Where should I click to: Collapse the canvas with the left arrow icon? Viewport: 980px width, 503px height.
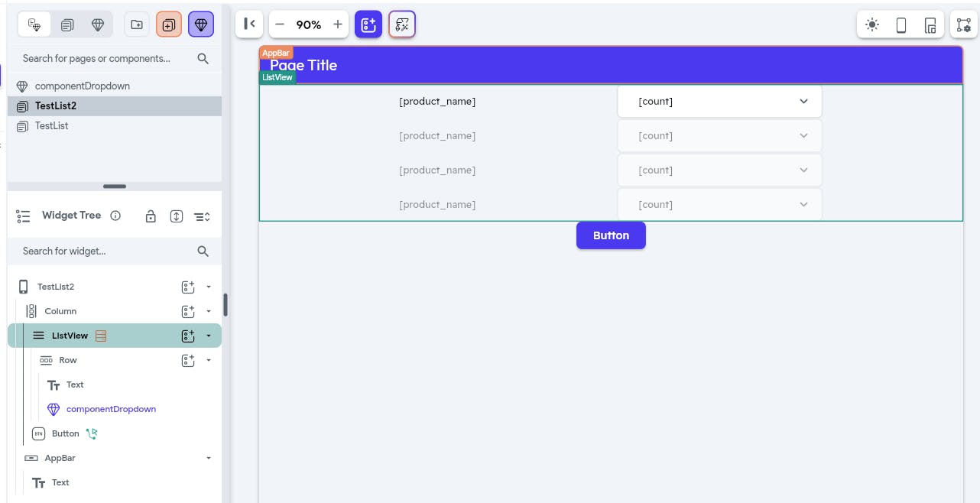[249, 24]
